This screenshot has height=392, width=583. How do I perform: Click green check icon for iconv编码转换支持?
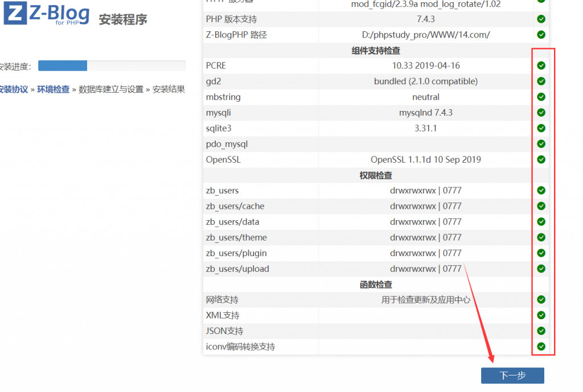point(541,346)
